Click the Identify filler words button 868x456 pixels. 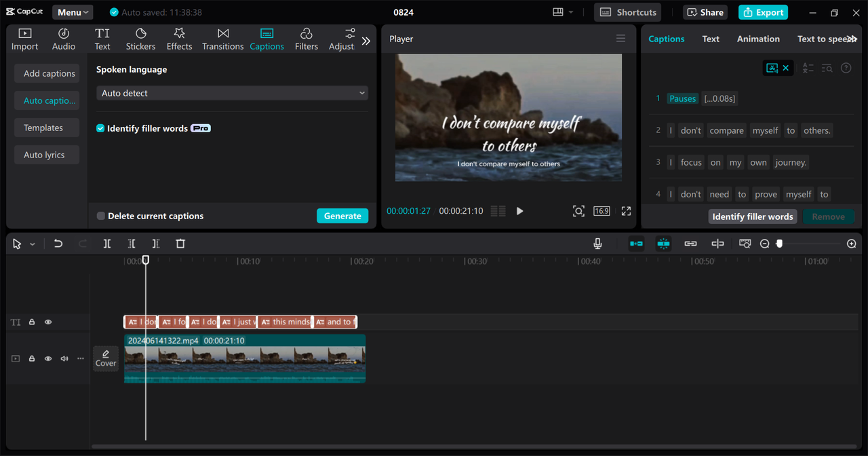click(753, 216)
